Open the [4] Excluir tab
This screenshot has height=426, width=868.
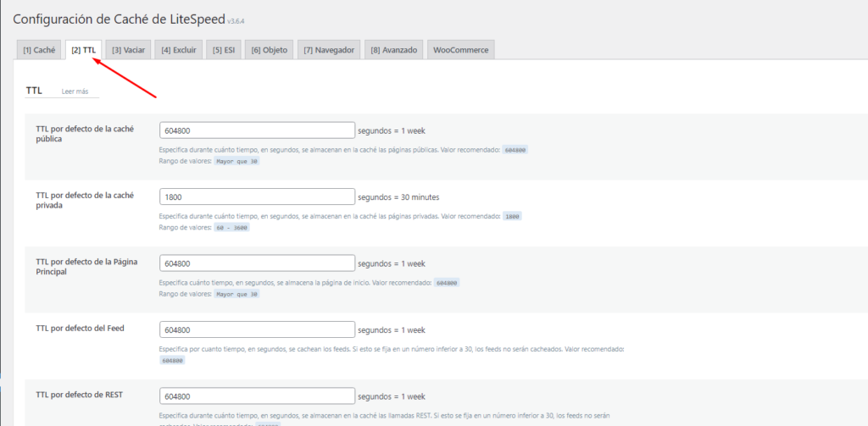click(x=179, y=50)
